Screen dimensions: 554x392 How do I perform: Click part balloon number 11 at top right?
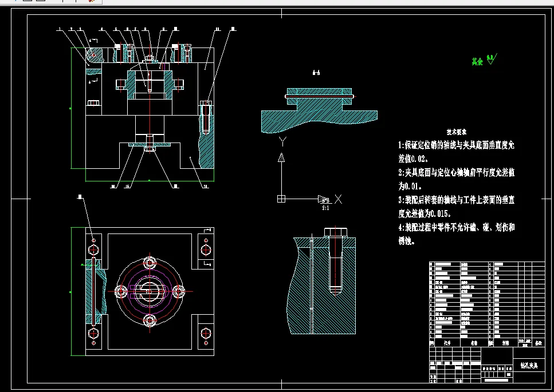217,29
